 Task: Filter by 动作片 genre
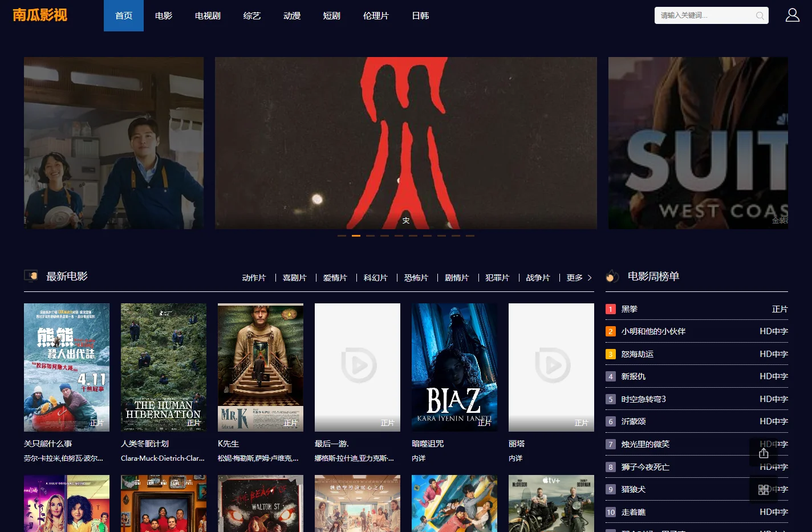tap(254, 278)
